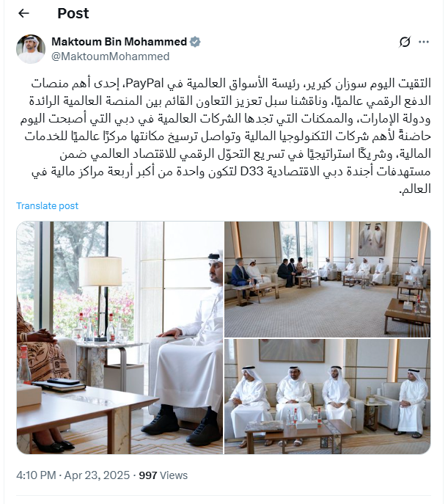Open Maktoum Bin Mohammed's profile avatar
This screenshot has height=504, width=448.
pos(31,49)
